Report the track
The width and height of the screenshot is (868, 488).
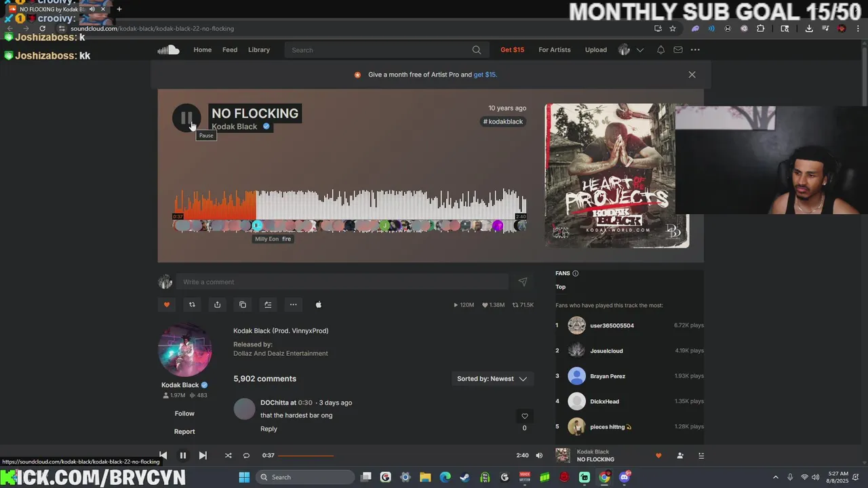coord(184,432)
